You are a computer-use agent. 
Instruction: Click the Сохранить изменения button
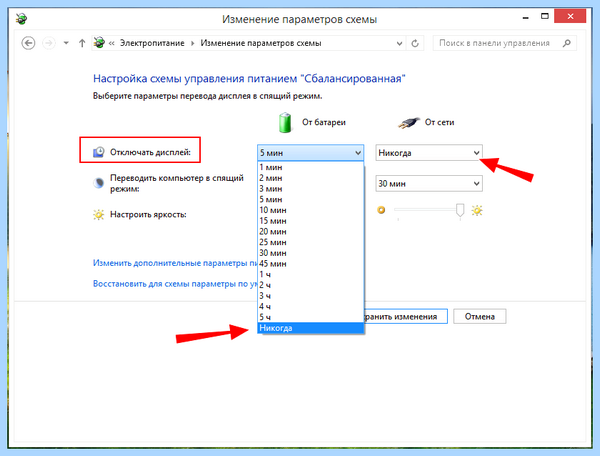(406, 316)
